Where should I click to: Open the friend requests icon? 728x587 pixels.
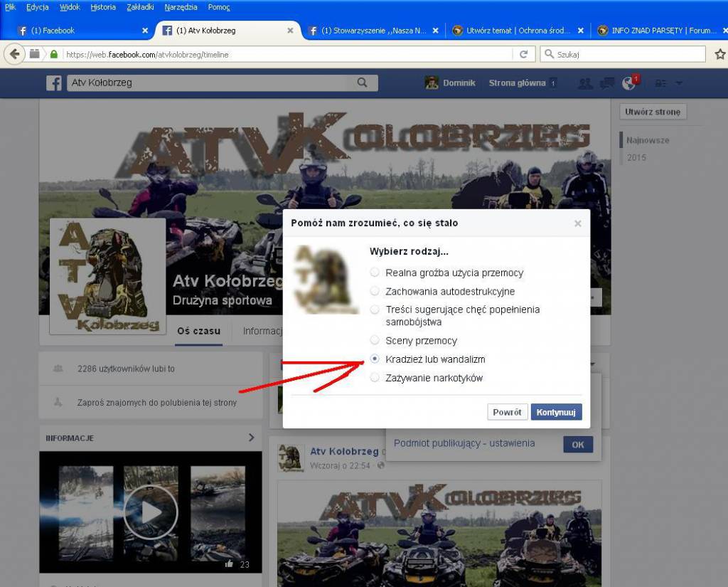[585, 83]
